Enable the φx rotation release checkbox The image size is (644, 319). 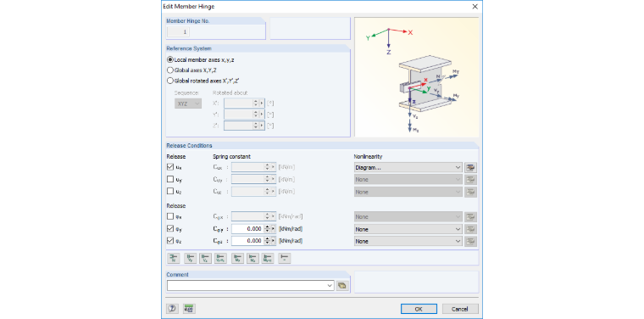(170, 216)
